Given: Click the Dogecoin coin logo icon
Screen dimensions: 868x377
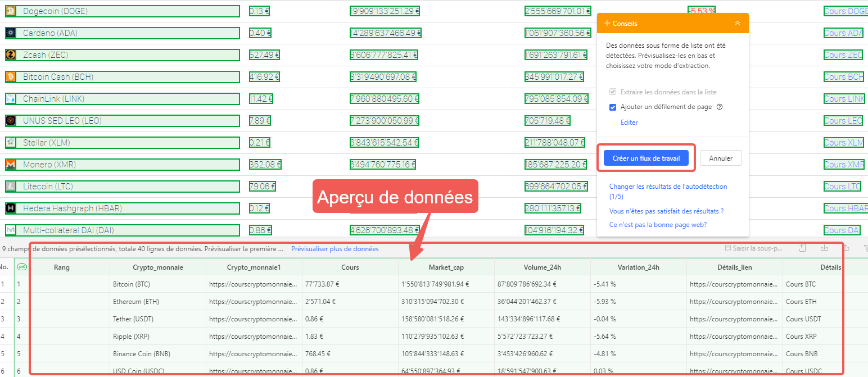Looking at the screenshot, I should click(x=10, y=11).
